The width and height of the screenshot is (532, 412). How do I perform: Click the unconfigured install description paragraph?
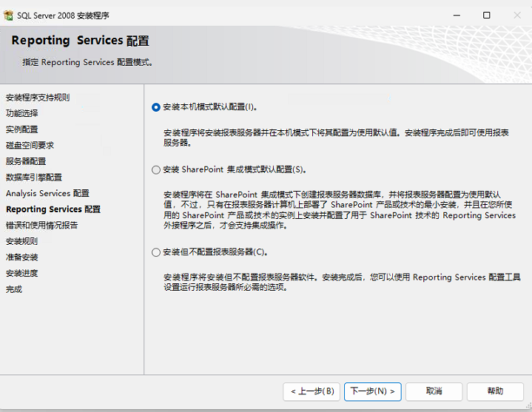pos(342,282)
